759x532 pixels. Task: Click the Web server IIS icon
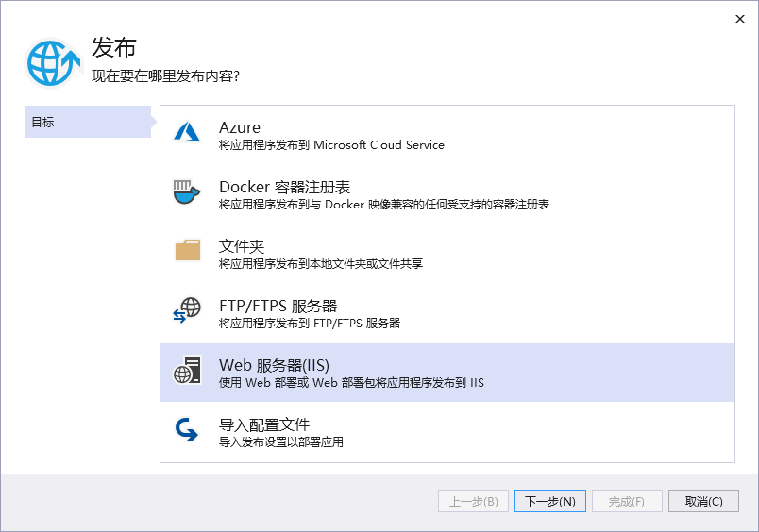[x=187, y=370]
